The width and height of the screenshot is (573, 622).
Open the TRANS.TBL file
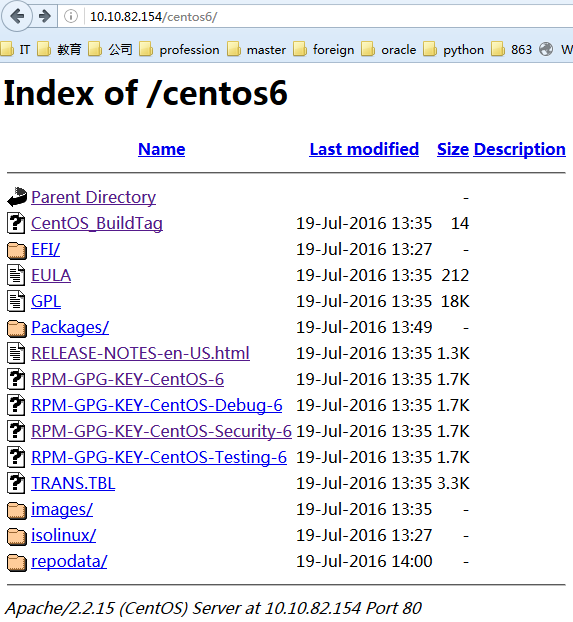73,483
